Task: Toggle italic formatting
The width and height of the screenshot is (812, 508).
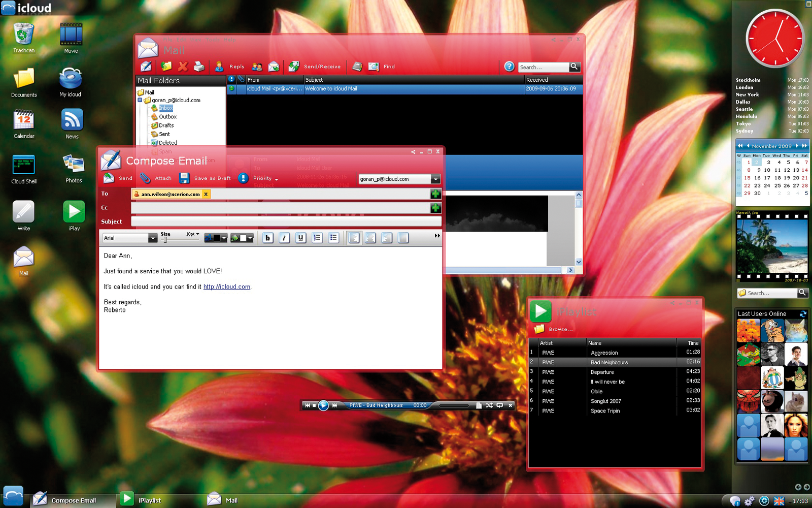Action: point(284,238)
